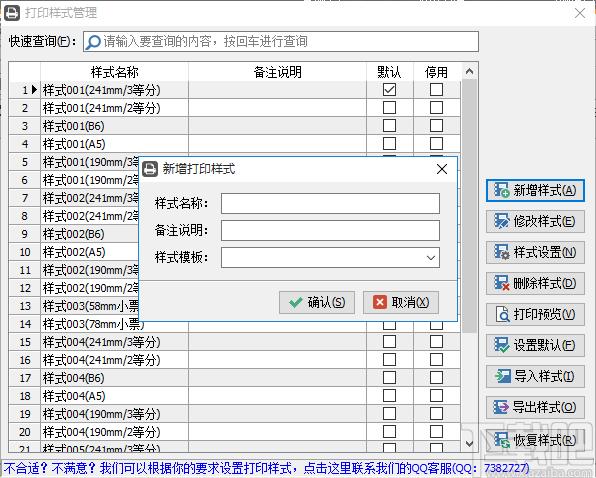This screenshot has width=596, height=478.
Task: Click the 样式名称 column header
Action: pyautogui.click(x=114, y=72)
